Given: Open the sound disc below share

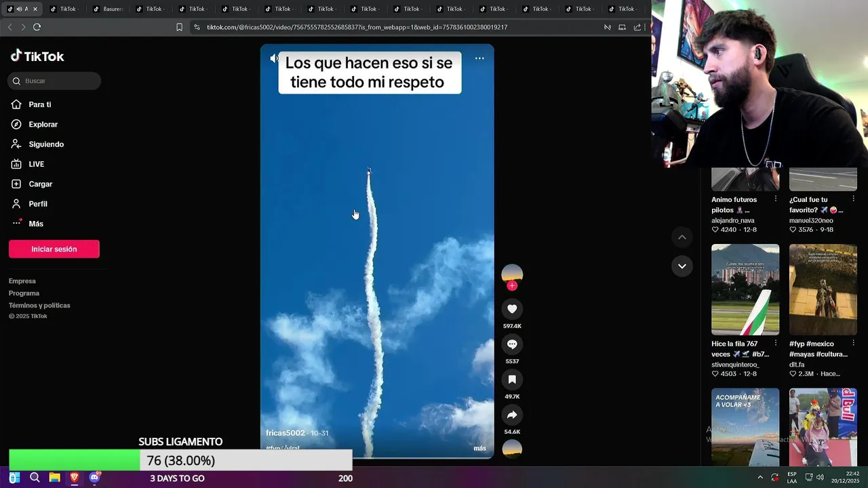Looking at the screenshot, I should pos(512,449).
